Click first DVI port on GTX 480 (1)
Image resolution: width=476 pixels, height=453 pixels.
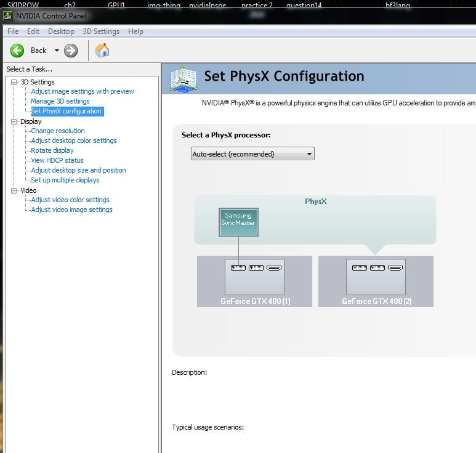238,267
